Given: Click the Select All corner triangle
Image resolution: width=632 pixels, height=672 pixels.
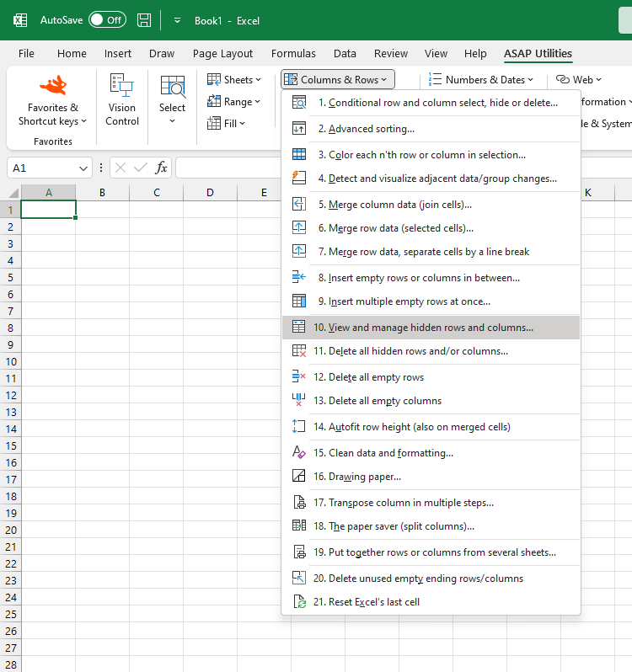Looking at the screenshot, I should coord(13,193).
